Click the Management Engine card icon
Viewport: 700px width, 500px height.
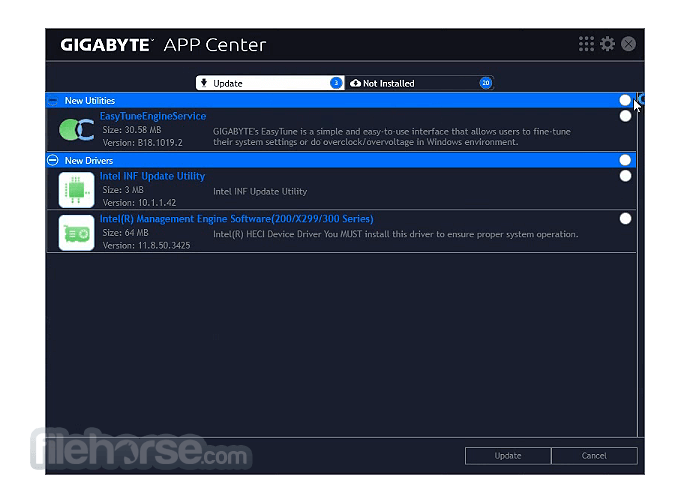76,233
